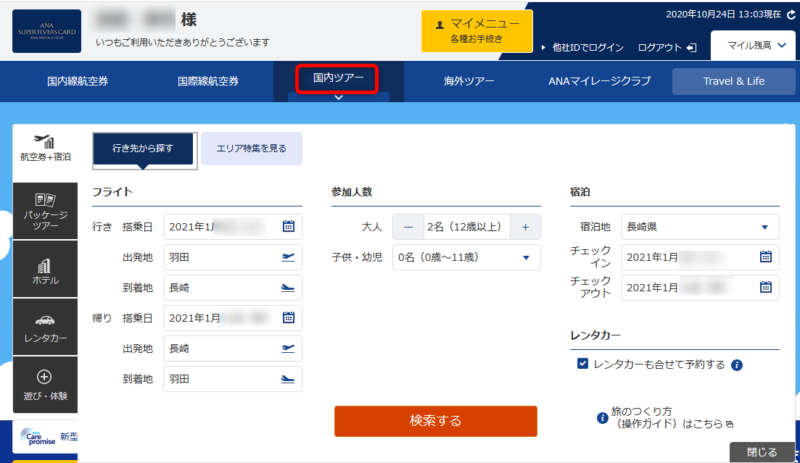
Task: Open 海外ツアー menu
Action: [x=468, y=81]
